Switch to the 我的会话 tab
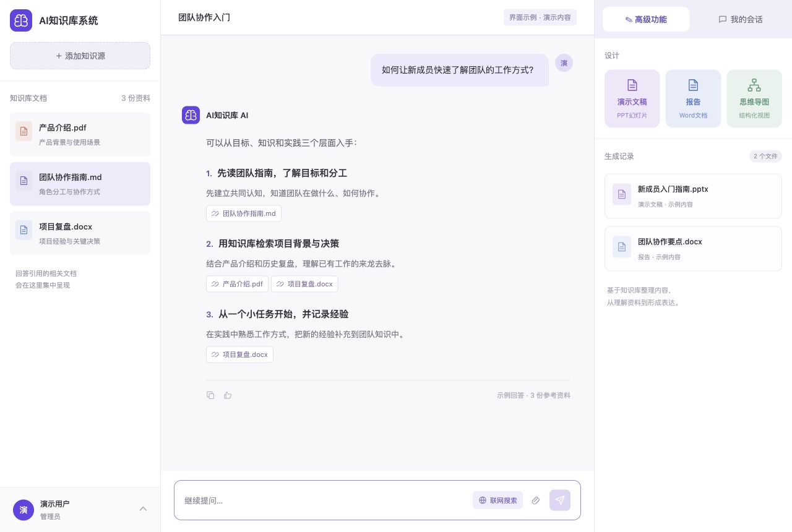 [740, 19]
